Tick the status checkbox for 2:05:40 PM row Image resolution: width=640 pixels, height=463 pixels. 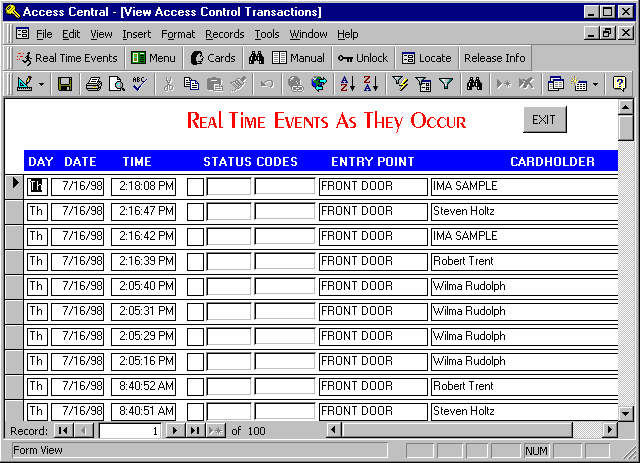tap(195, 286)
